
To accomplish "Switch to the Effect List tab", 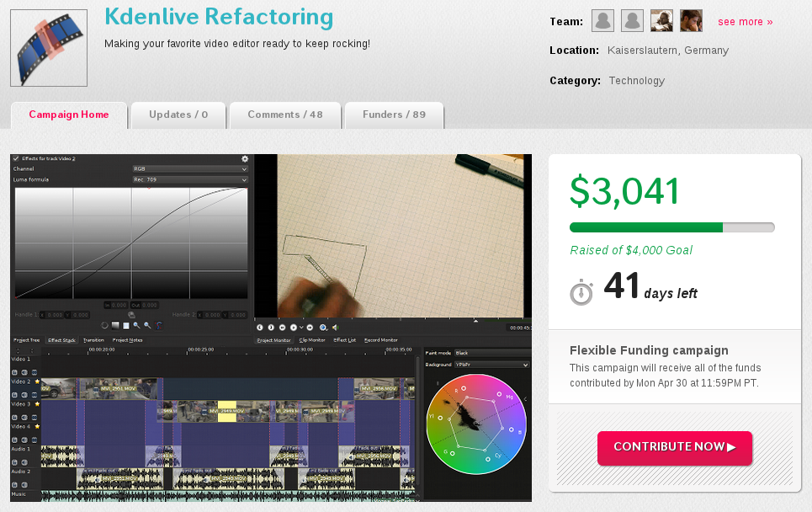I will (344, 340).
